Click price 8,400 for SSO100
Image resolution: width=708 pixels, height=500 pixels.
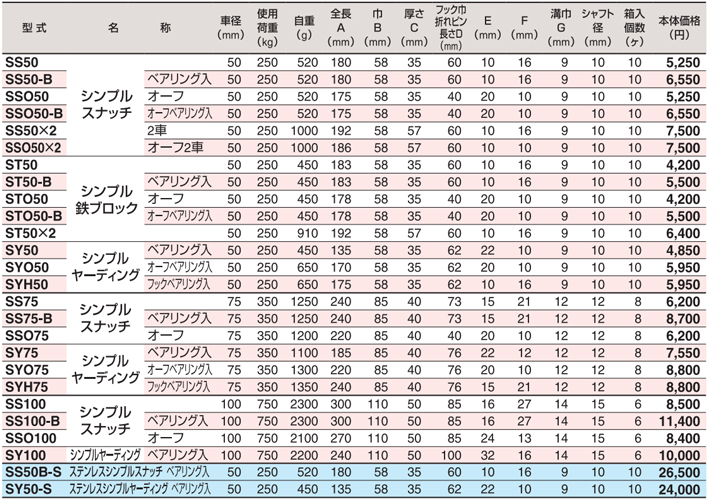tap(683, 439)
